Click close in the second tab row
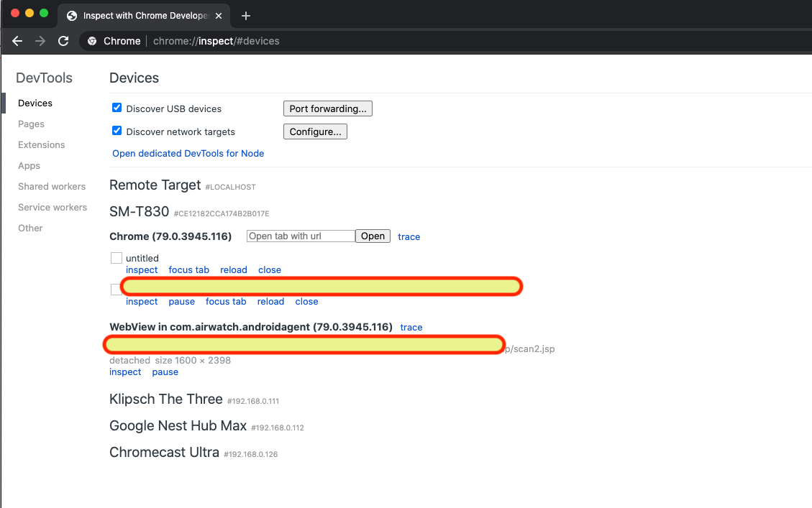The height and width of the screenshot is (508, 812). 306,301
